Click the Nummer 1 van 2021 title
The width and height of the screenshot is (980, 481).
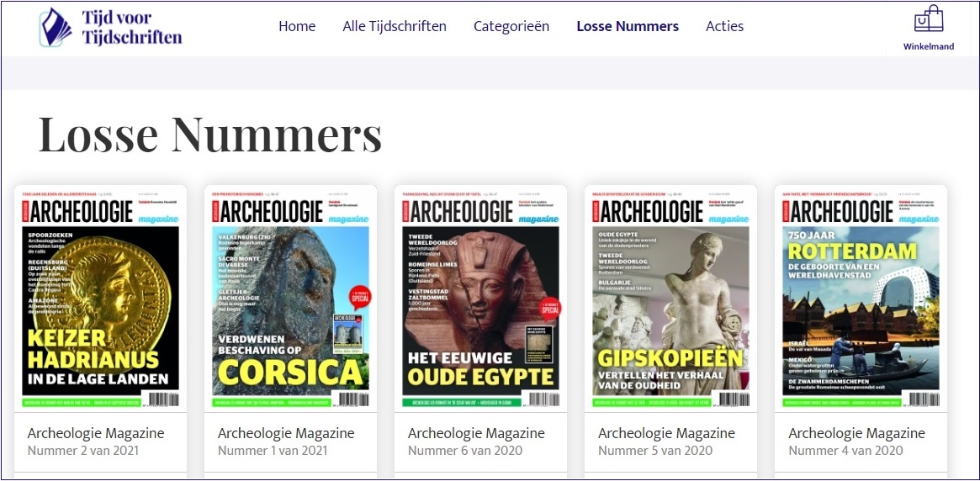click(273, 451)
